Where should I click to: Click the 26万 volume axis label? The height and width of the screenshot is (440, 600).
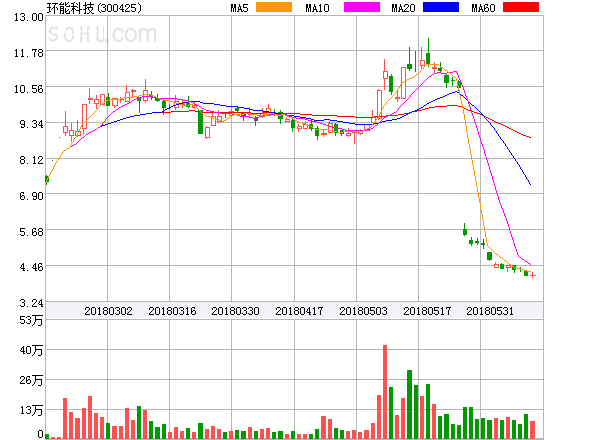click(31, 380)
